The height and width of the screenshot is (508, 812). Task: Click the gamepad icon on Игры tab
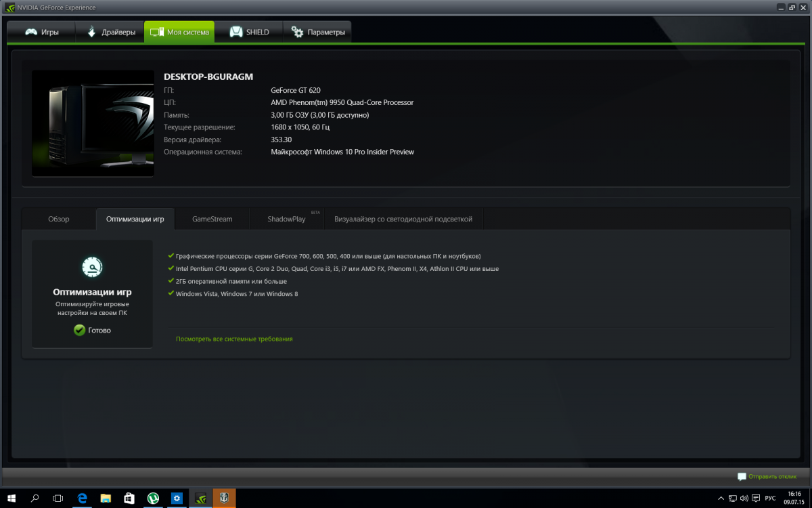pyautogui.click(x=31, y=32)
